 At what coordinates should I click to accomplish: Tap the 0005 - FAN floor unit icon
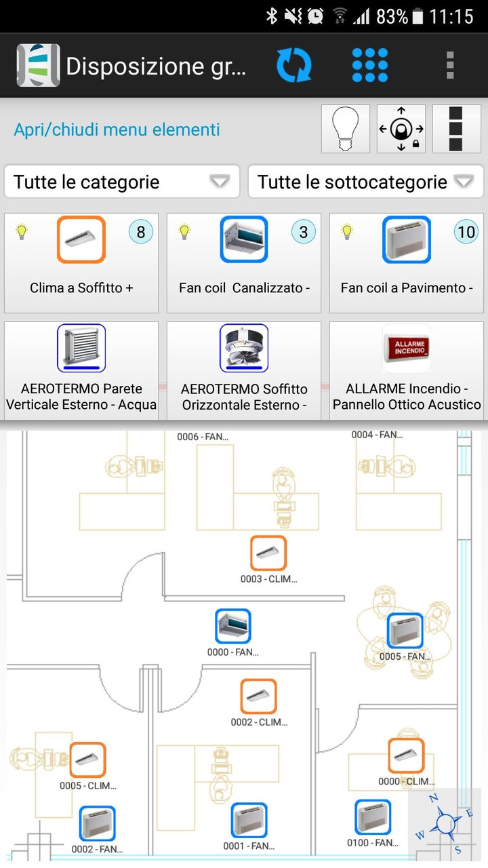coord(405,631)
